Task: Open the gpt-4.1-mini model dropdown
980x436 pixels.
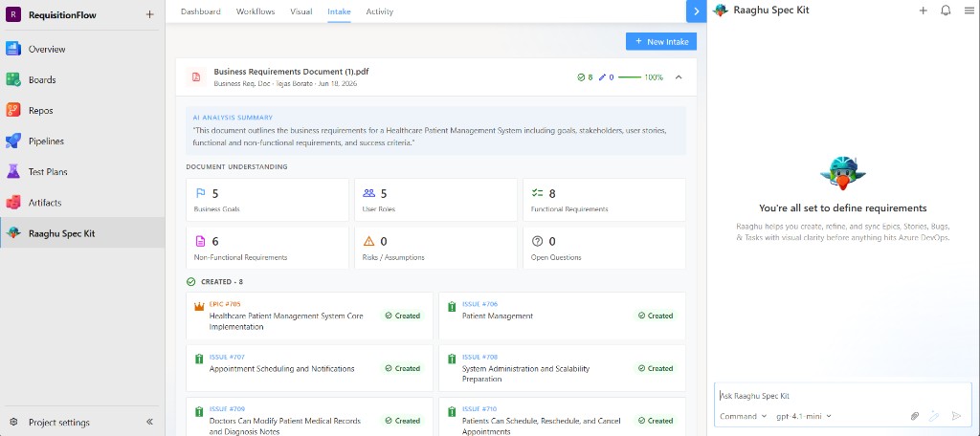Action: [x=804, y=416]
